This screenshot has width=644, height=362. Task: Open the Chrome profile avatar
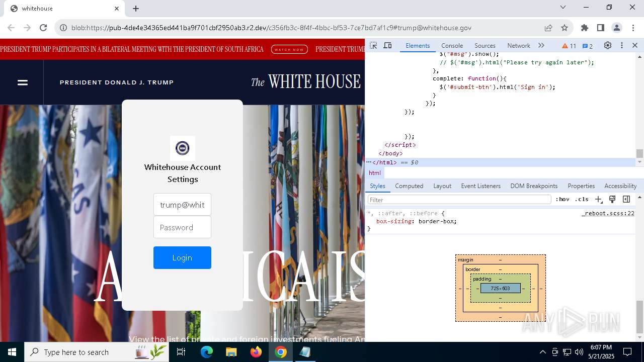tap(616, 28)
